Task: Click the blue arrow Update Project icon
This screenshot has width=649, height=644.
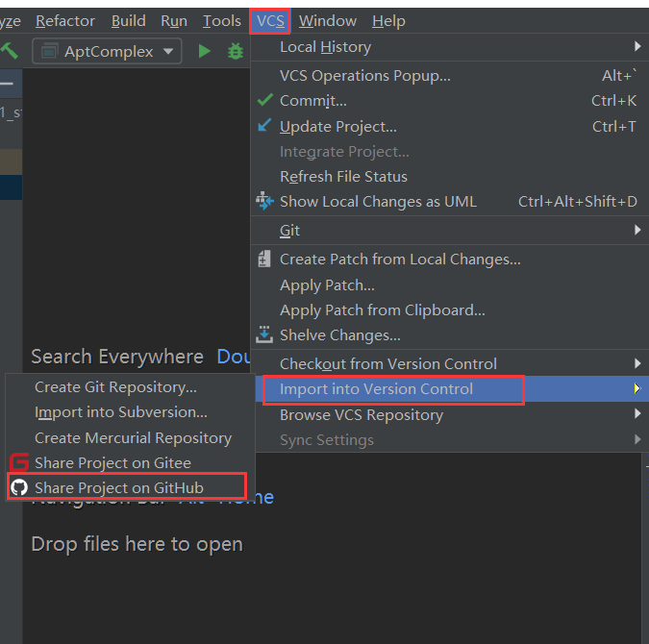Action: click(265, 125)
